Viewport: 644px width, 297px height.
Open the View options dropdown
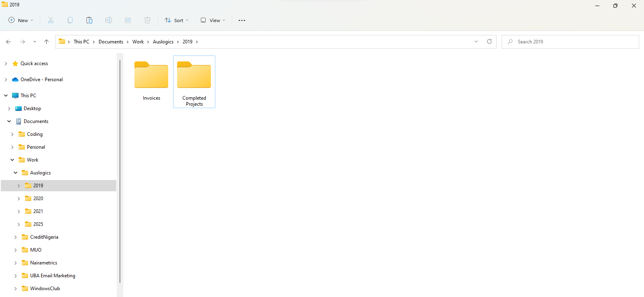tap(213, 20)
